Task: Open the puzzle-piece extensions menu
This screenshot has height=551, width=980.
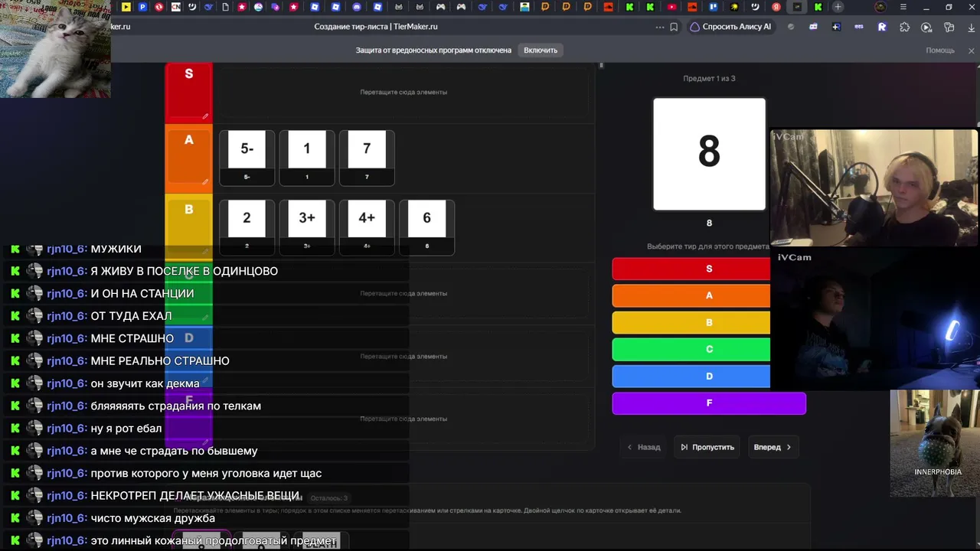Action: 904,27
